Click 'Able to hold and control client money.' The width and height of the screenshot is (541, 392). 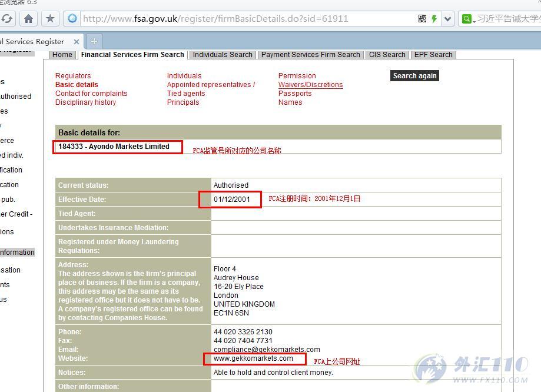(x=273, y=373)
